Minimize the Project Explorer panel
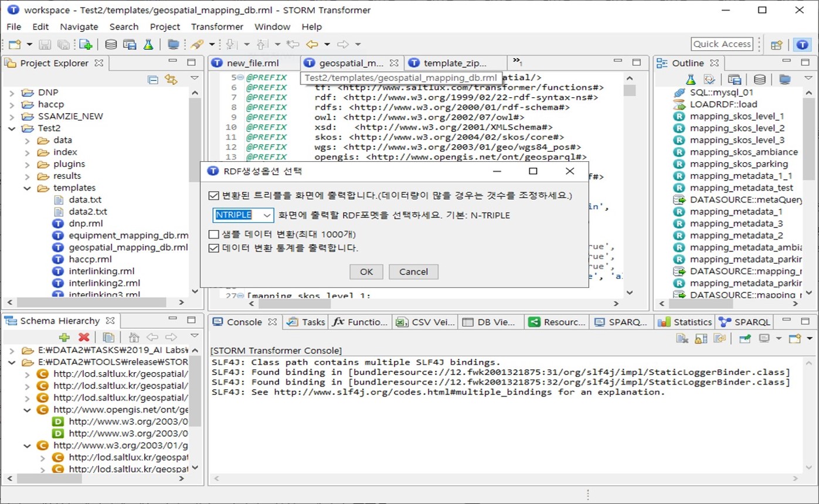This screenshot has width=819, height=504. 172,62
